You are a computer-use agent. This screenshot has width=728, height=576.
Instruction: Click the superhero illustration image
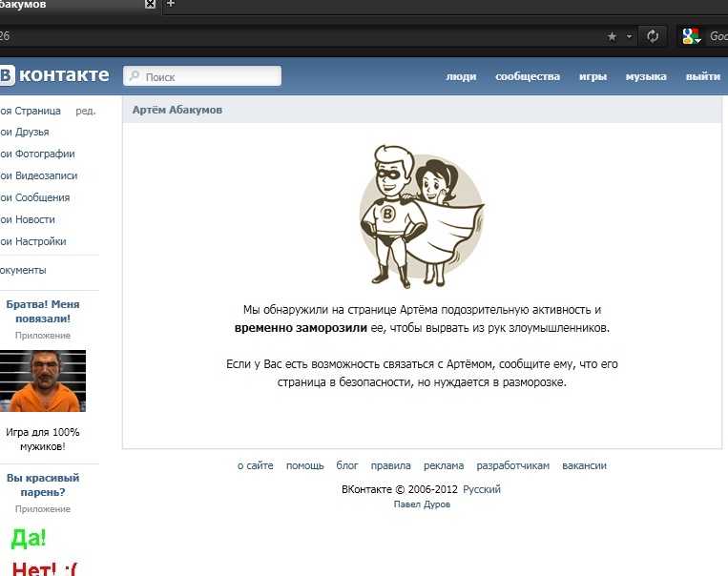point(422,216)
